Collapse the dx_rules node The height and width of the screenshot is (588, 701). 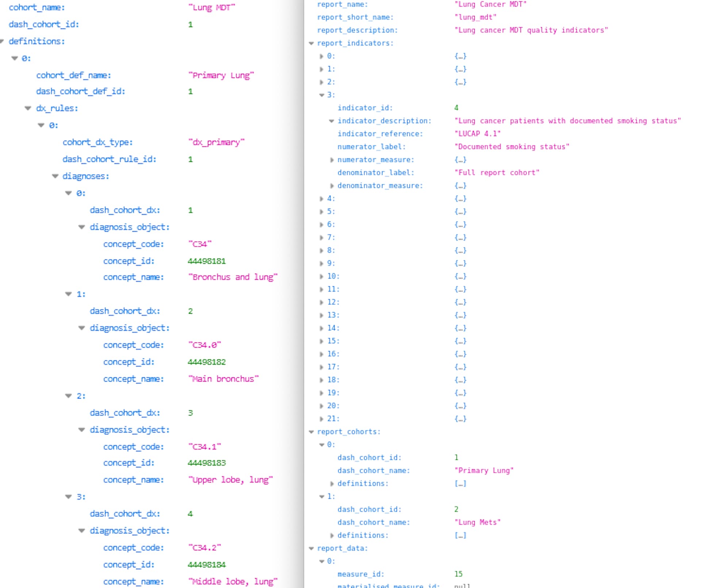pos(28,108)
